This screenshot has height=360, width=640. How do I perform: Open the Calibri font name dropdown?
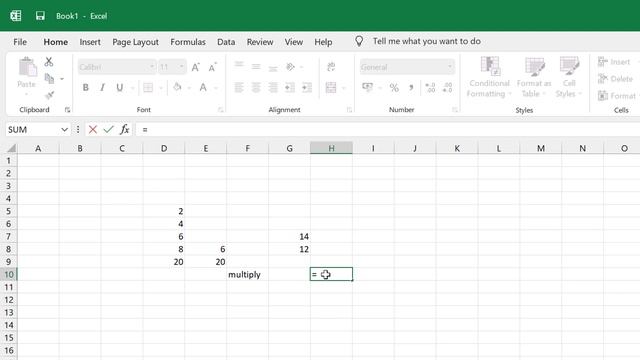click(152, 67)
